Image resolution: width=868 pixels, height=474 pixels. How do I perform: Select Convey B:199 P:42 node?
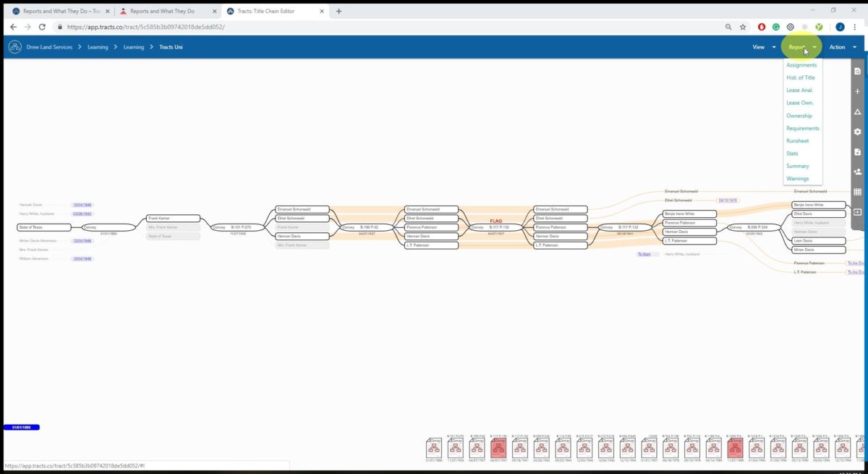coord(368,227)
